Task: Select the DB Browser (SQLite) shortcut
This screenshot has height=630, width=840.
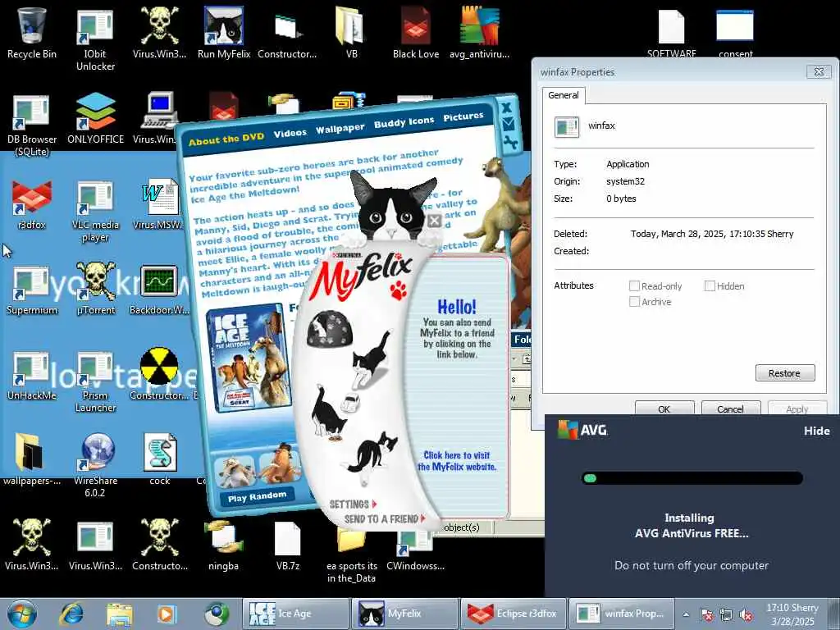Action: tap(32, 125)
